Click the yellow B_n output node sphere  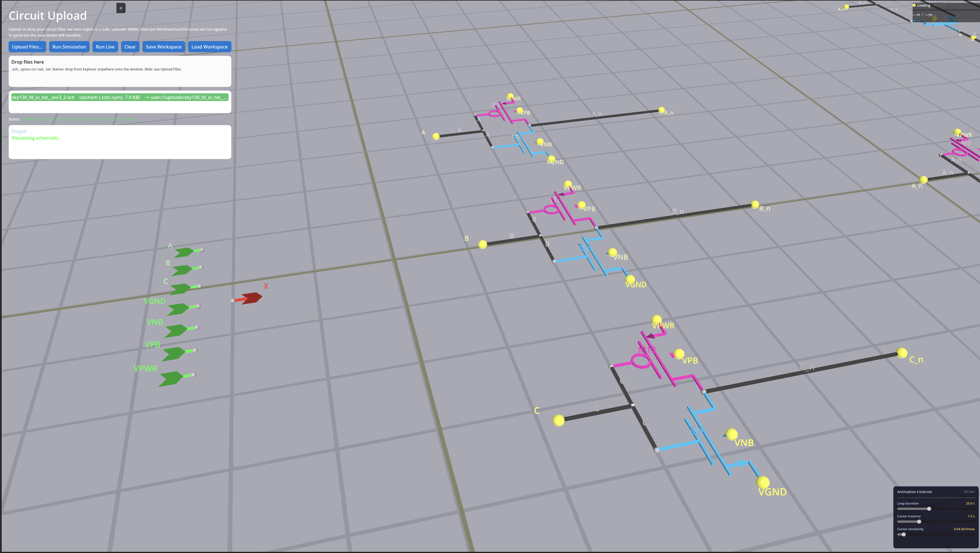(755, 205)
